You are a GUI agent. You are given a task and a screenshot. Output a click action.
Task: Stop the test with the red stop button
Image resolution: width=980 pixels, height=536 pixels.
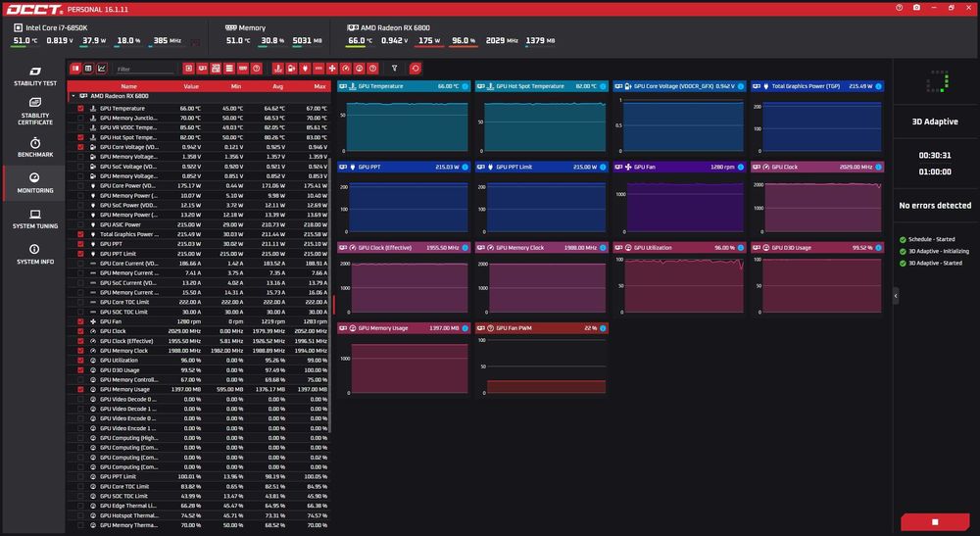(935, 521)
